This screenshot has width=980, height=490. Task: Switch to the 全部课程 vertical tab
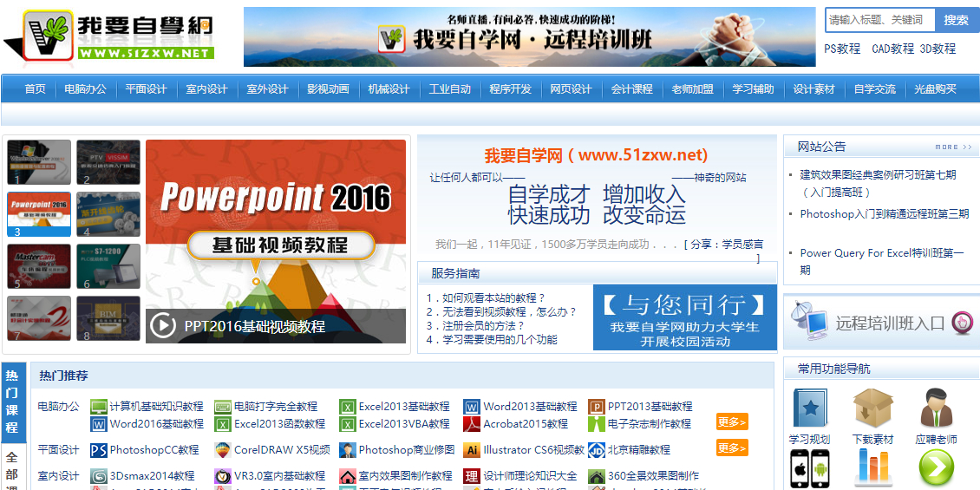[13, 467]
